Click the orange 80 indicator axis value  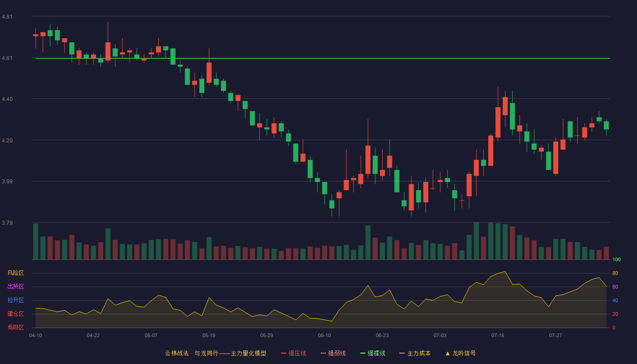coord(615,273)
